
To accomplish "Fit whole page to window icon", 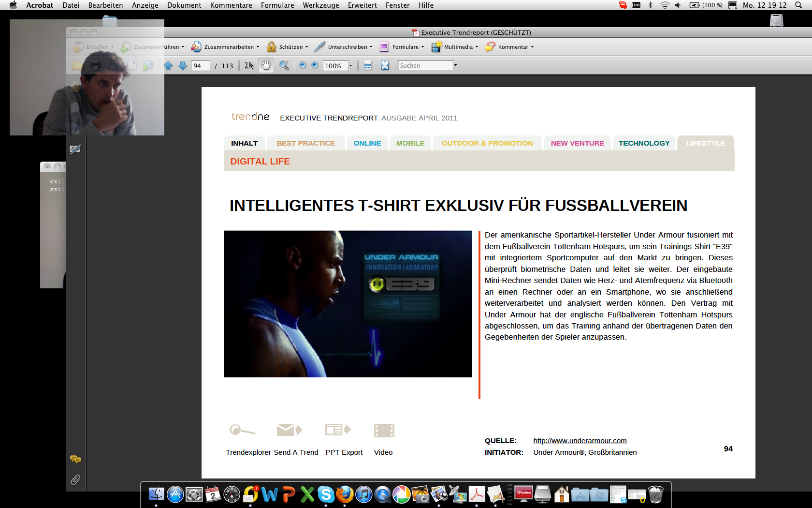I will [385, 65].
